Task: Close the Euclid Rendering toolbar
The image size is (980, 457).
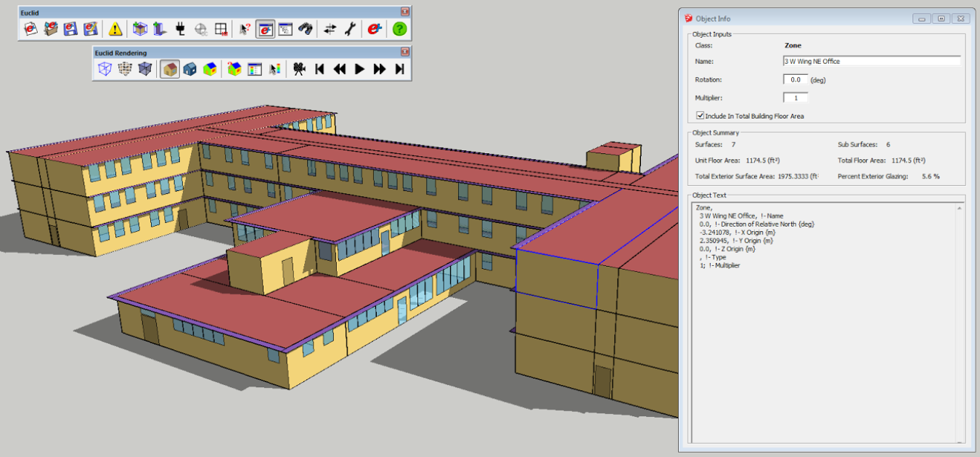Action: (x=405, y=52)
